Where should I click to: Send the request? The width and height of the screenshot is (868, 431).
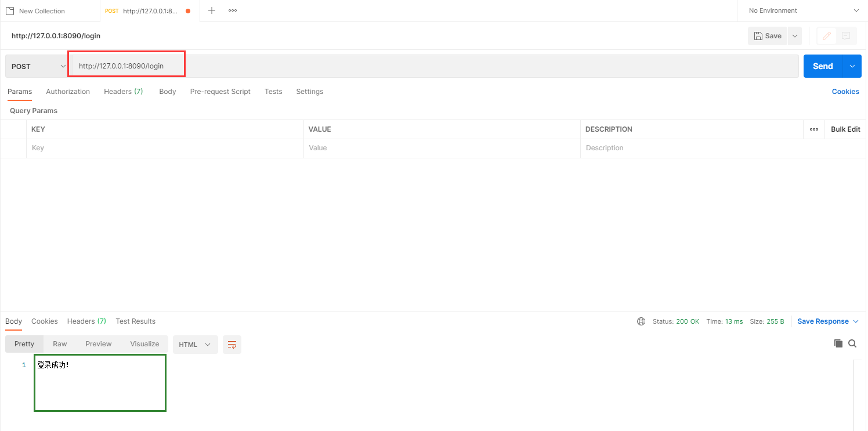pyautogui.click(x=823, y=66)
